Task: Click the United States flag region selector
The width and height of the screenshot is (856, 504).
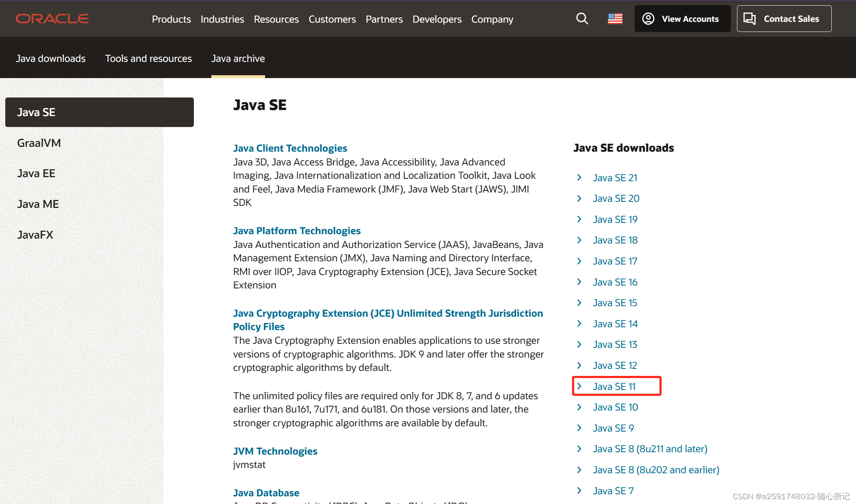Action: [614, 18]
